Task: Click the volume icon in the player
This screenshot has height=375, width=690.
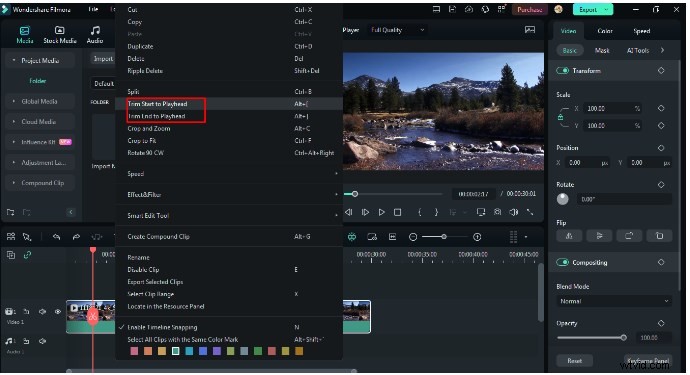Action: pyautogui.click(x=514, y=212)
